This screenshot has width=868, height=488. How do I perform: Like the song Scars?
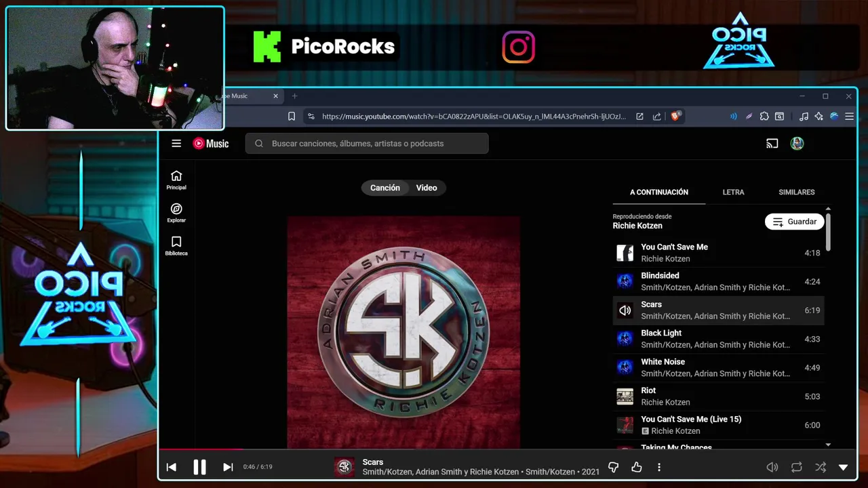[x=636, y=467]
